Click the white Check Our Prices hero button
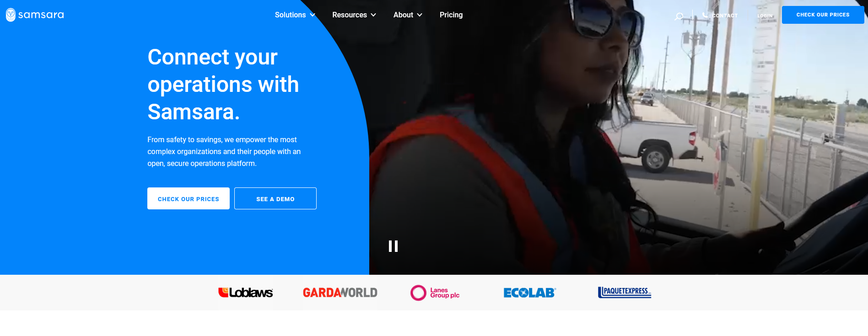Image resolution: width=868 pixels, height=336 pixels. (x=189, y=198)
